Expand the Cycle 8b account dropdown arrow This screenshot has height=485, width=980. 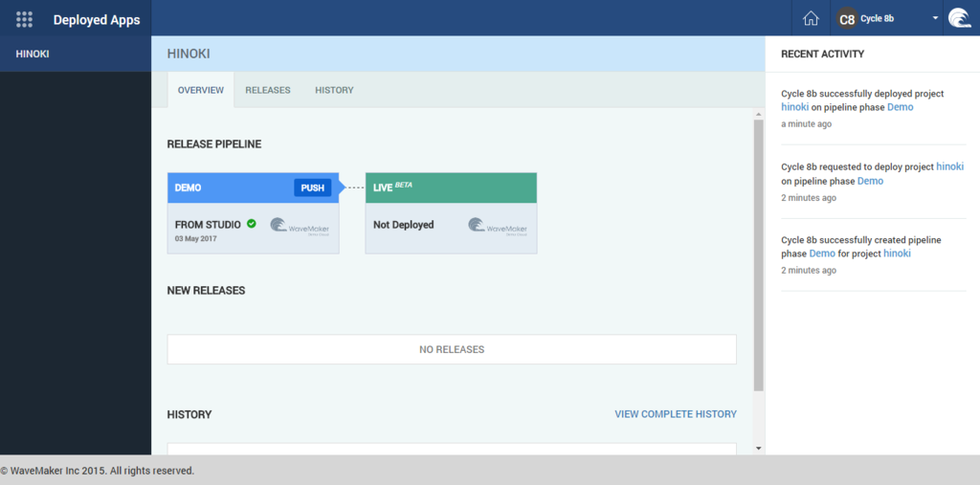[935, 19]
